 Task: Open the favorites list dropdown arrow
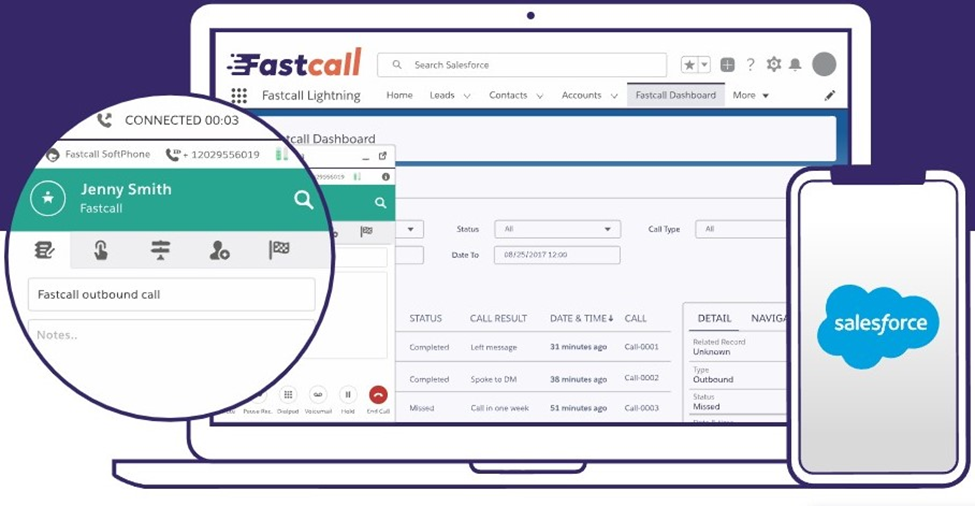pyautogui.click(x=705, y=65)
